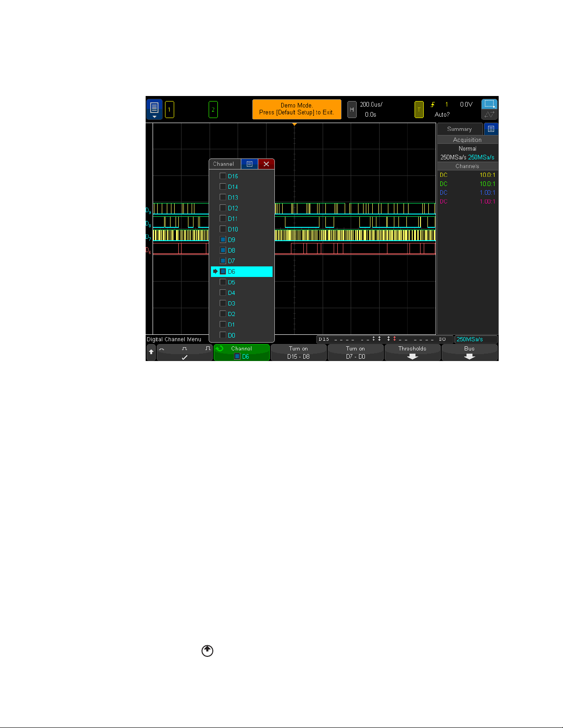Select analog channel 1 indicator
Image resolution: width=563 pixels, height=728 pixels.
[169, 110]
